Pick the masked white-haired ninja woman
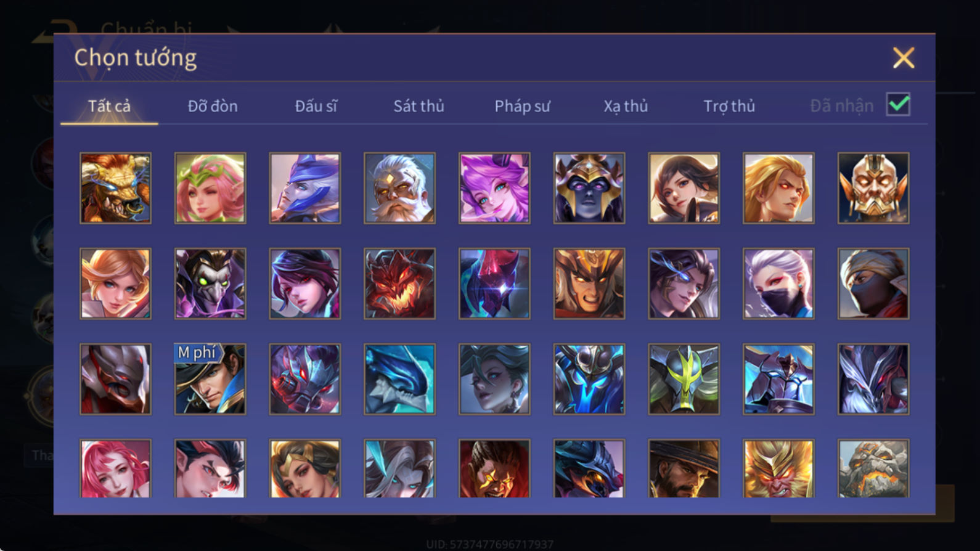This screenshot has height=551, width=980. [778, 284]
